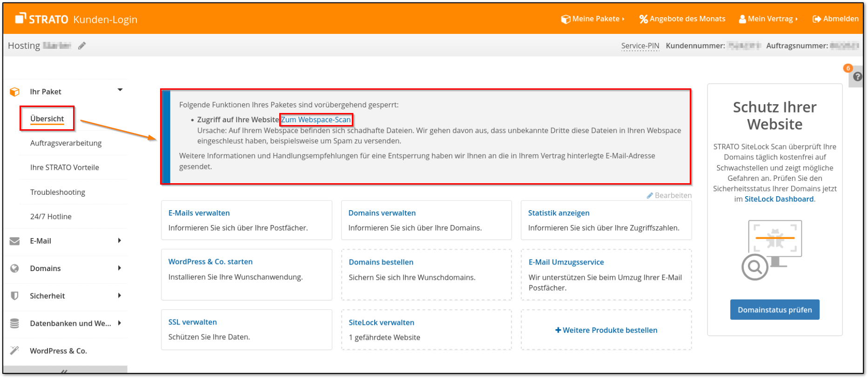Viewport: 868px width, 378px height.
Task: Click the percent icon beside Angebote des Monats
Action: [644, 19]
